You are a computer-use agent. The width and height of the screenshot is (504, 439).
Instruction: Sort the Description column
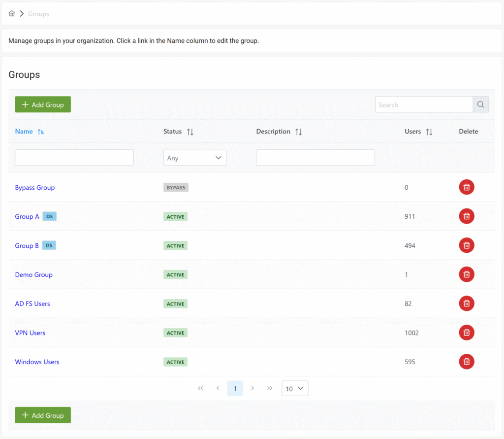coord(298,132)
